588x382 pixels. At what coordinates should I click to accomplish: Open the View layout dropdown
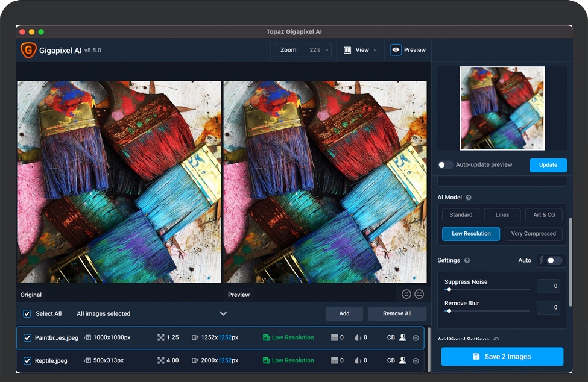(x=361, y=50)
